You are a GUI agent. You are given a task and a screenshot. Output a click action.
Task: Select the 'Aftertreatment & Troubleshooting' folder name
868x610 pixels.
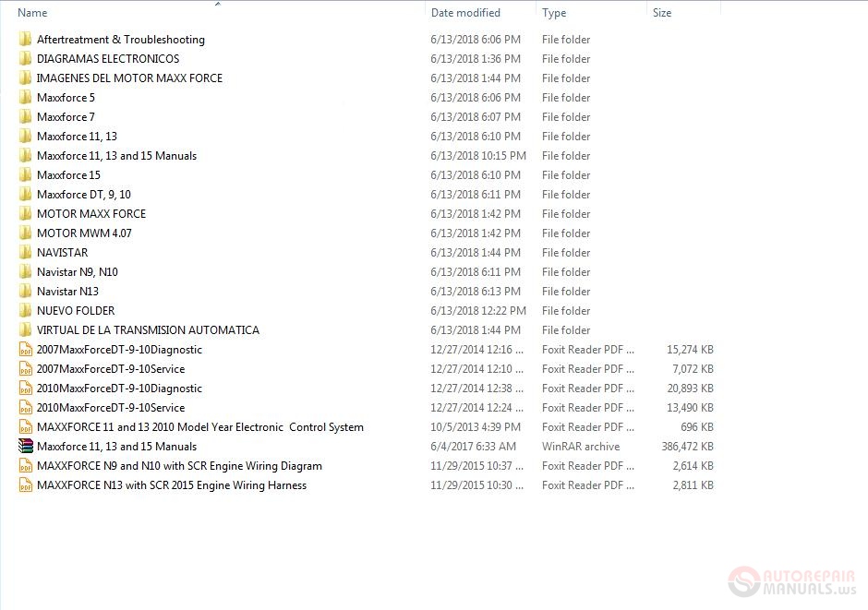[x=121, y=40]
